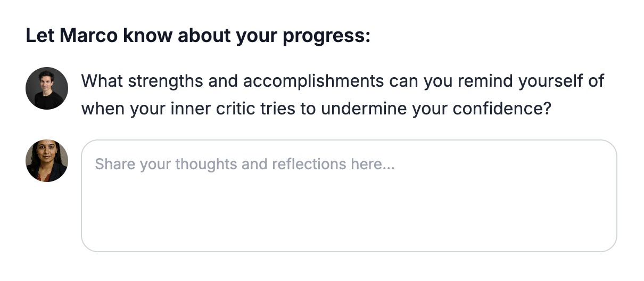Focus the reflections text area
Screen dimensions: 644x281
pyautogui.click(x=349, y=195)
